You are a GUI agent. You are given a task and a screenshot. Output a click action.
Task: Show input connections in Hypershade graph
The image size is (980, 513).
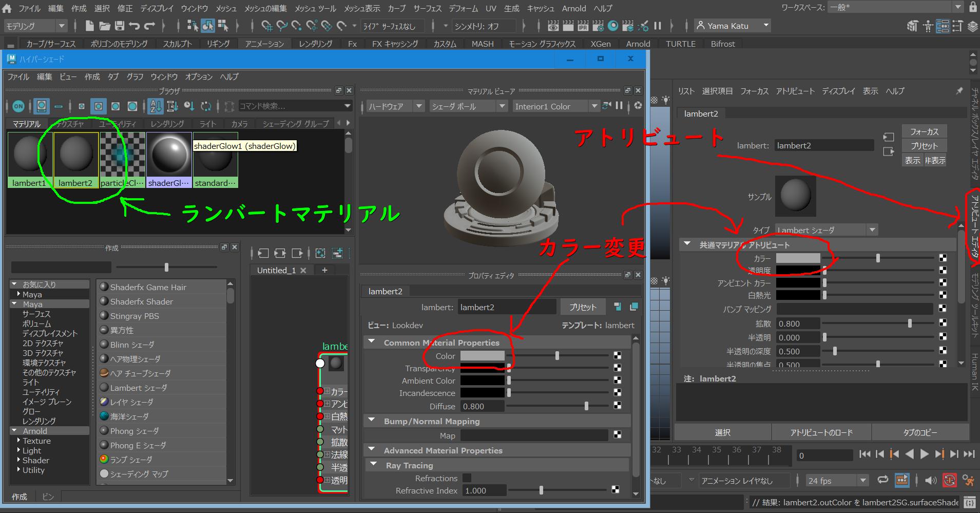point(263,253)
